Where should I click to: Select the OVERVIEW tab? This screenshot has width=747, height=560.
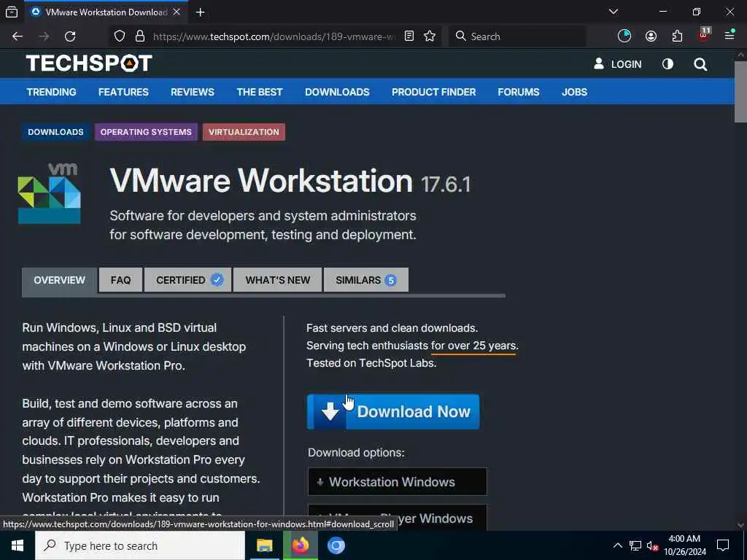point(60,280)
